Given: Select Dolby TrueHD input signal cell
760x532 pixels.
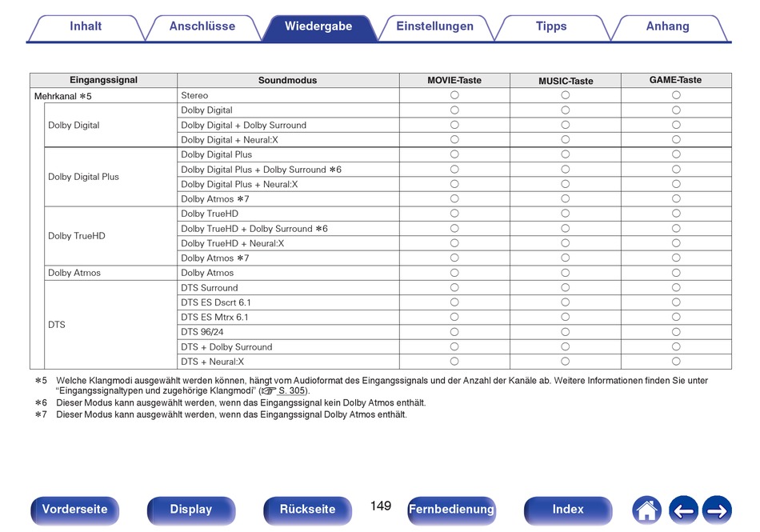Looking at the screenshot, I should click(110, 236).
